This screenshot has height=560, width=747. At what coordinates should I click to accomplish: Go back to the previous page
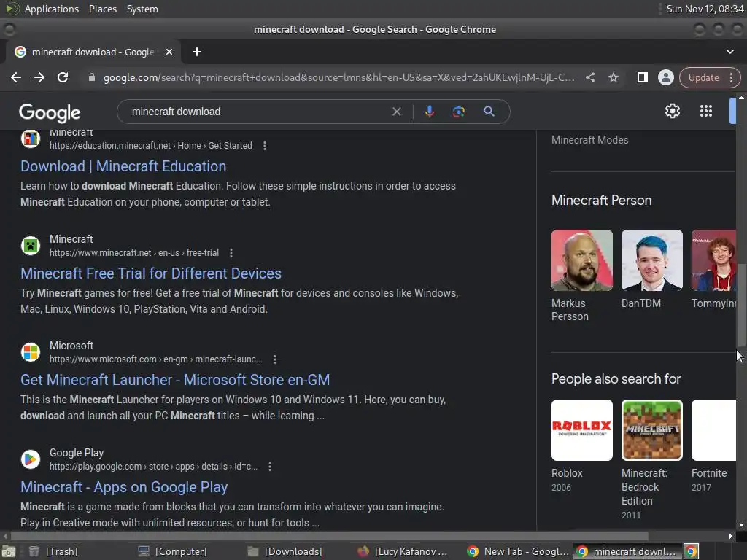click(16, 77)
